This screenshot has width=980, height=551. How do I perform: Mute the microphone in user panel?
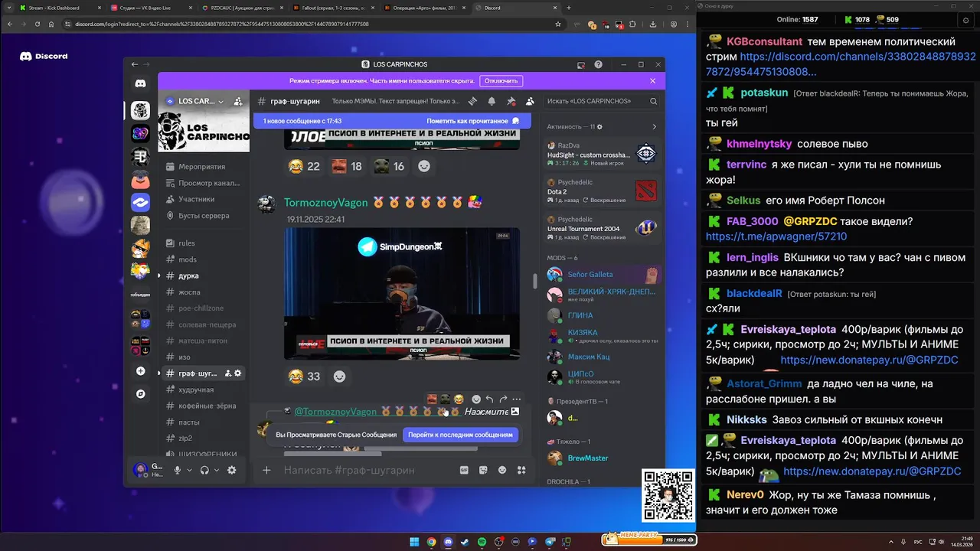178,470
